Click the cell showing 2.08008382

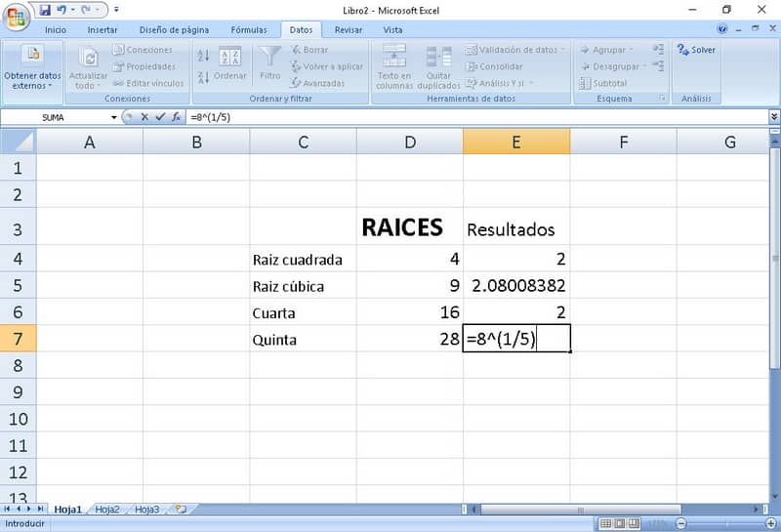click(516, 285)
